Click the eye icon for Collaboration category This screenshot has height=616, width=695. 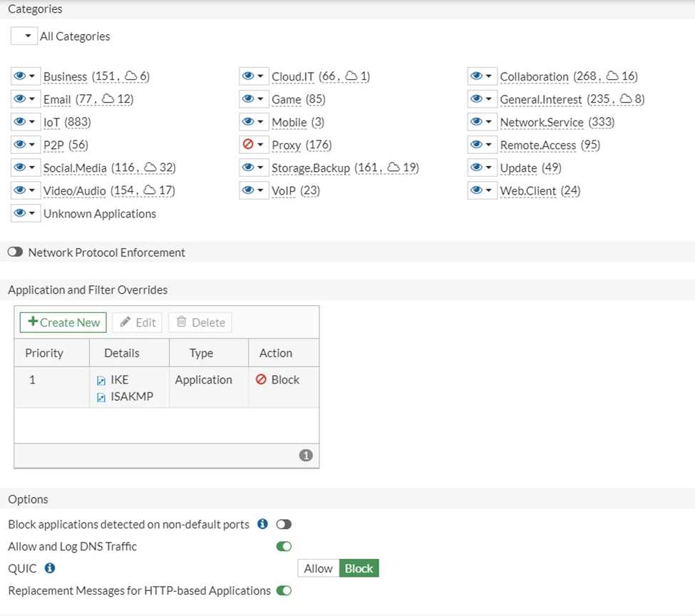(476, 76)
